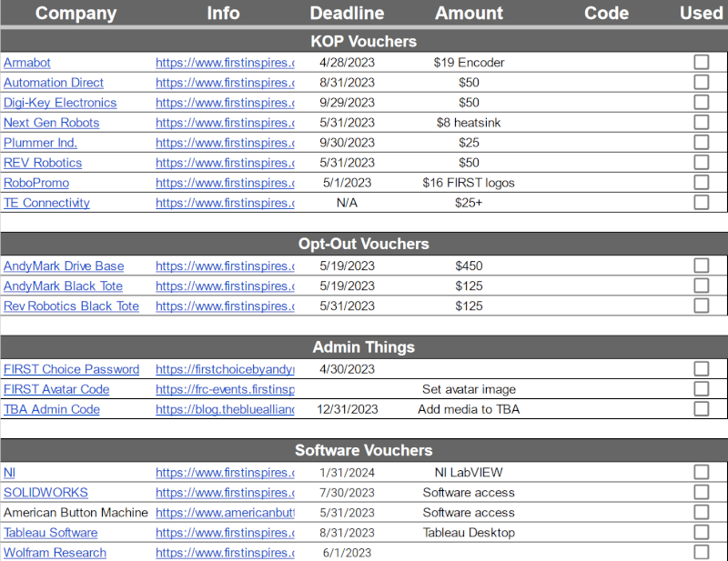Open the firstchoicebyandymark info URL
The image size is (728, 561).
point(225,369)
